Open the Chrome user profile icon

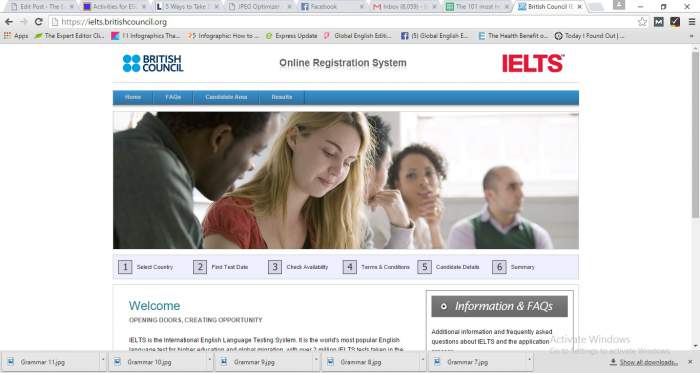click(619, 5)
